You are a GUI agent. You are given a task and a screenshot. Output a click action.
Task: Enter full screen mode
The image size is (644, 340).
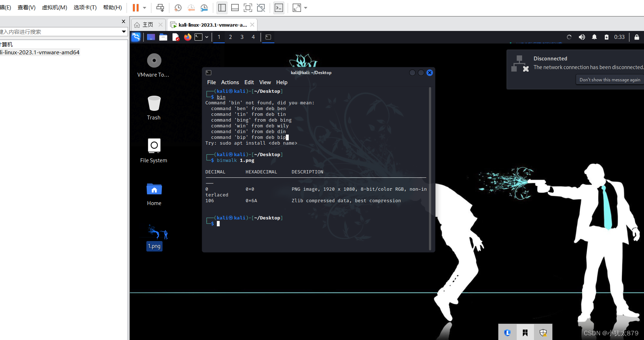(248, 8)
